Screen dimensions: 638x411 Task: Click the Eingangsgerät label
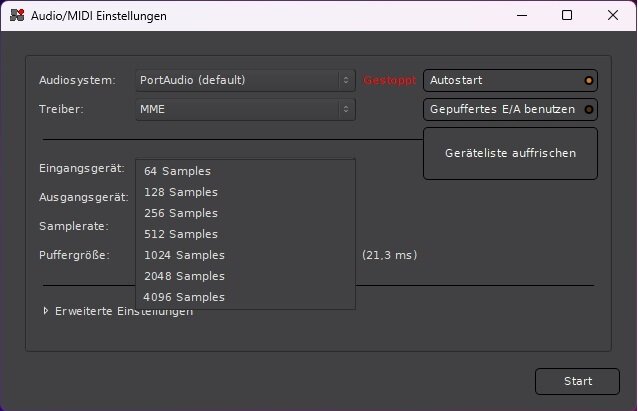pos(82,168)
